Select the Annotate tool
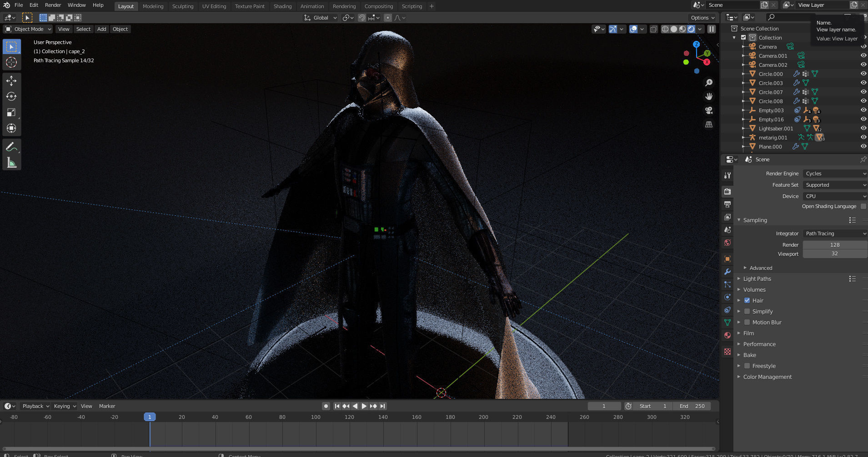Viewport: 868px width, 457px height. pyautogui.click(x=12, y=147)
